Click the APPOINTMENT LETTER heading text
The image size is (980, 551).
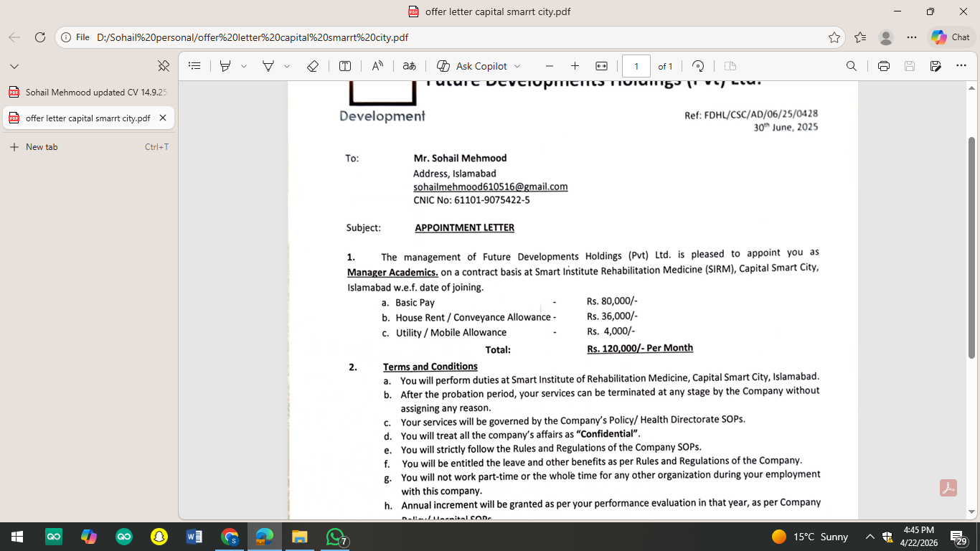coord(465,228)
